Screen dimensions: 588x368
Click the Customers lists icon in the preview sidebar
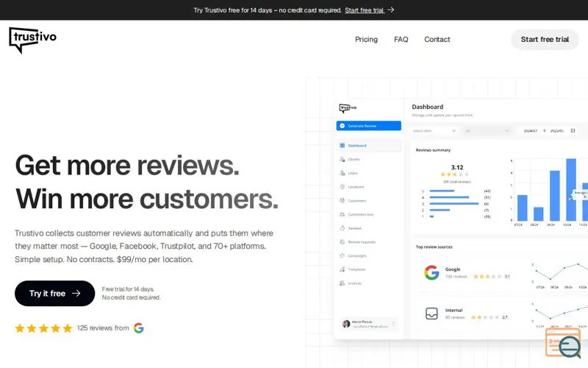pyautogui.click(x=342, y=214)
